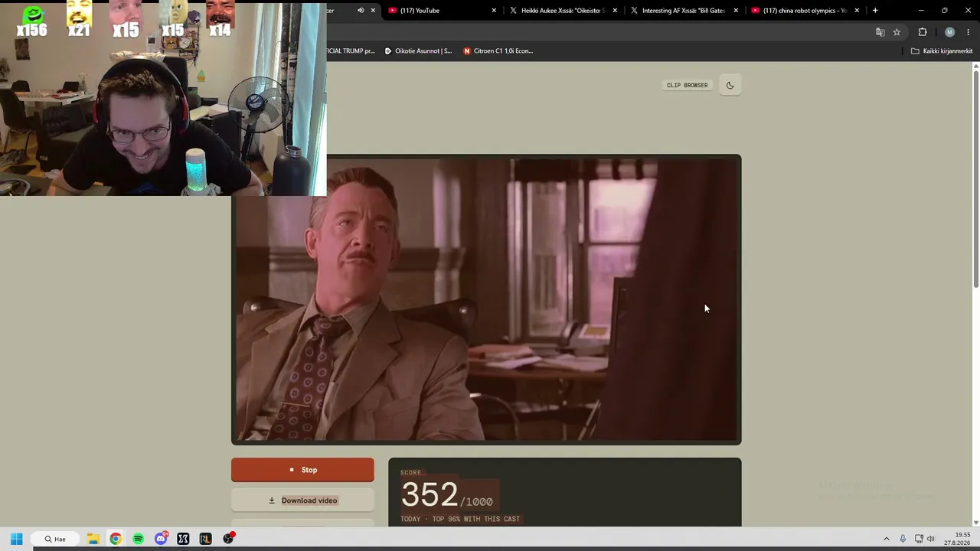980x551 pixels.
Task: Switch to the Heikki Aukee X tab
Action: coord(563,11)
